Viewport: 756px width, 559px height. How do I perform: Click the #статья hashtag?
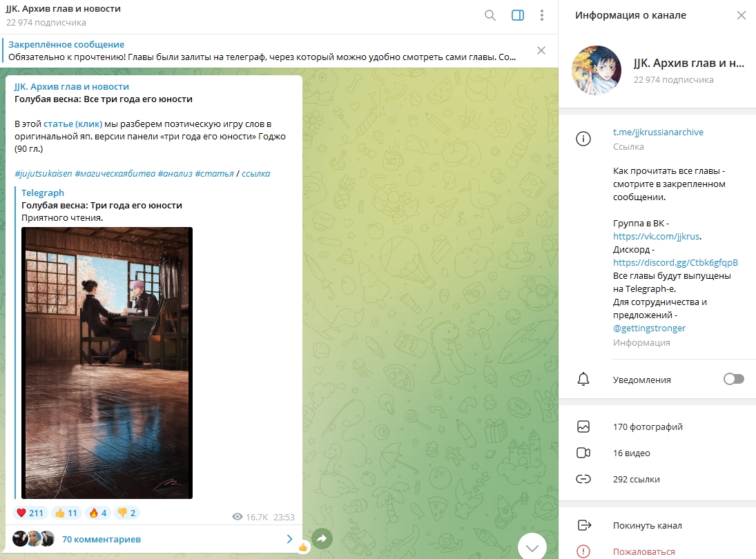pos(214,173)
